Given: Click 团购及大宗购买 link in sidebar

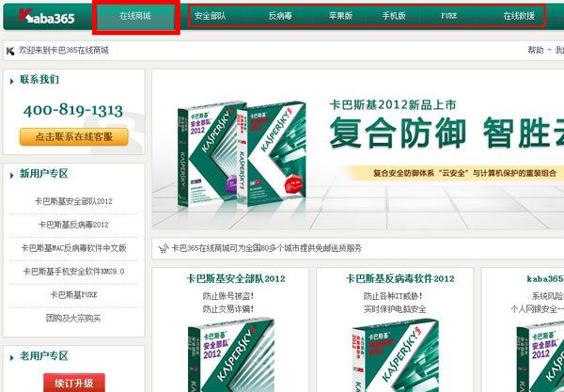Looking at the screenshot, I should coord(73,318).
